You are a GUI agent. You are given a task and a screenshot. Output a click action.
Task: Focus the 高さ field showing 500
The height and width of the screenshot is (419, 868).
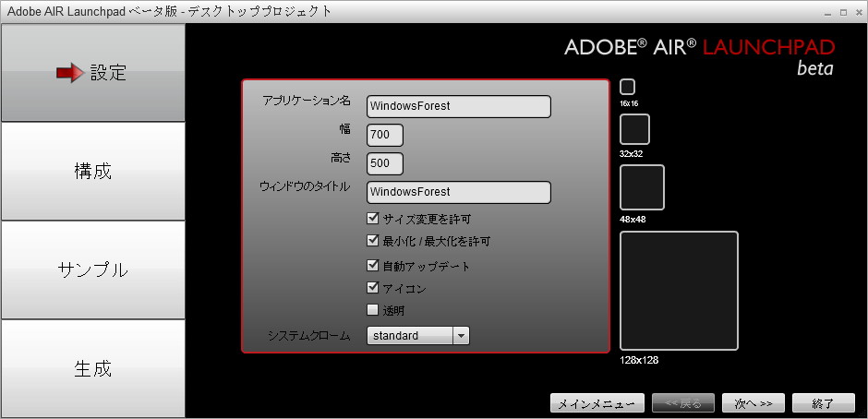tap(385, 164)
